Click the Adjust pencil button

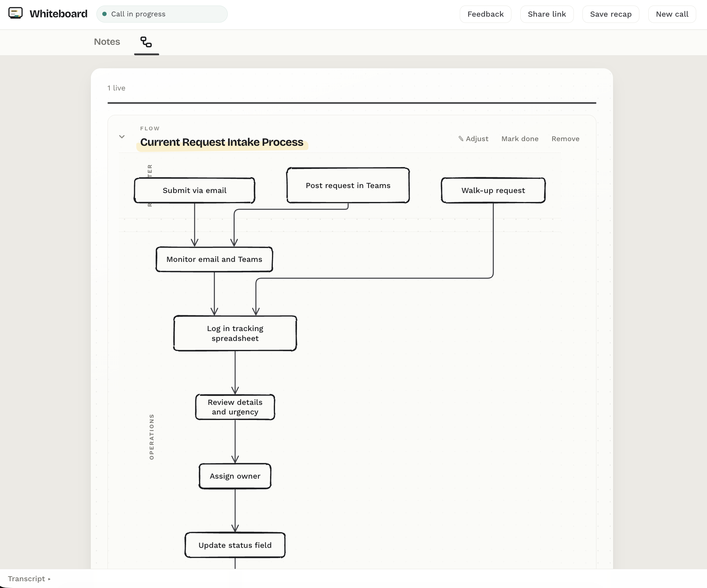tap(473, 139)
